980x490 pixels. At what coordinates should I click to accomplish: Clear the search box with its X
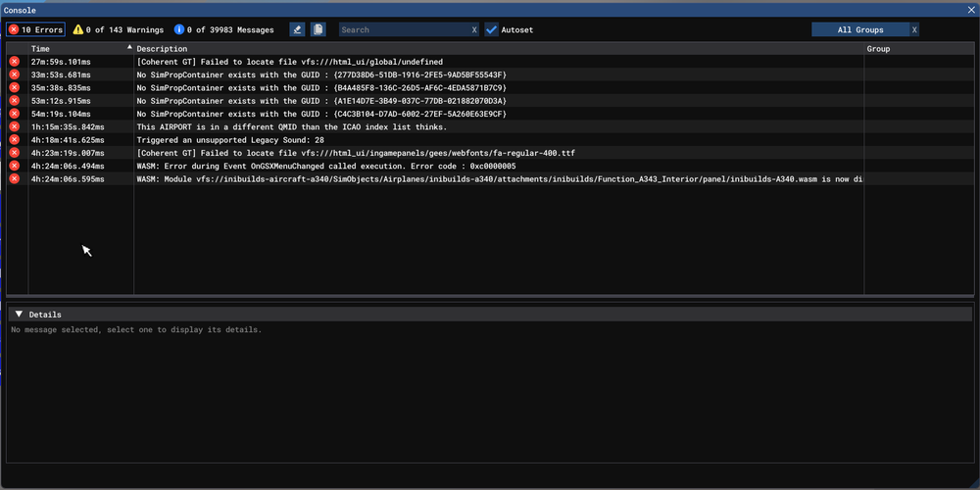click(474, 30)
